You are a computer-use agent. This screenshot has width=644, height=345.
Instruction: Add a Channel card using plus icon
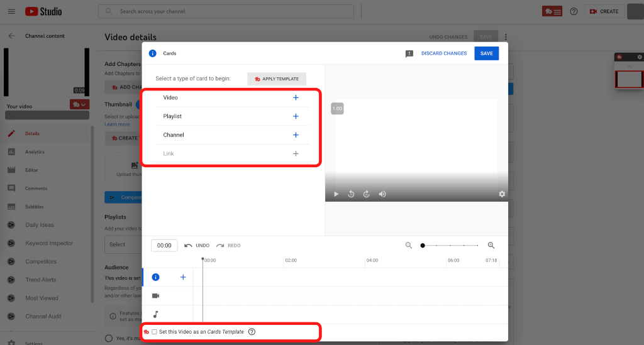pyautogui.click(x=296, y=135)
